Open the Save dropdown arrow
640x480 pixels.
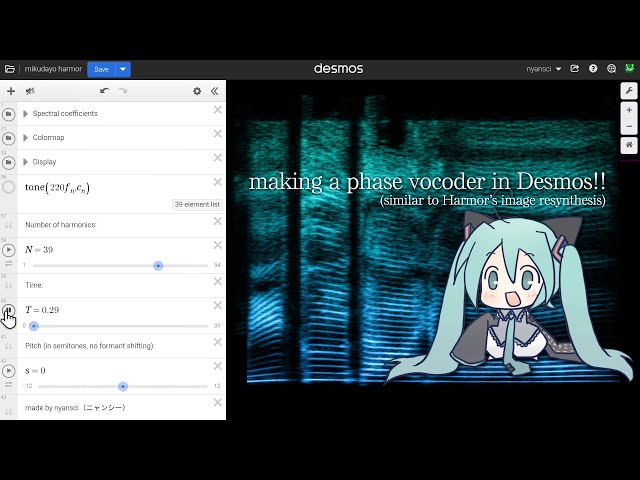(123, 69)
